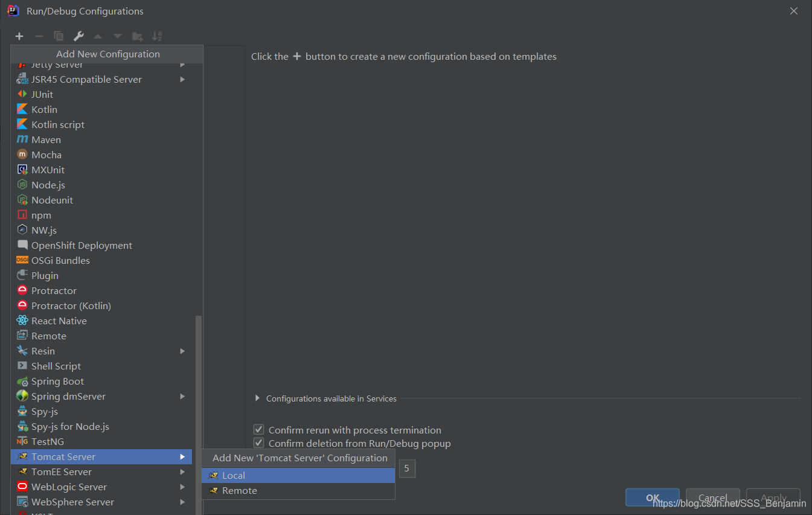The image size is (812, 515).
Task: Select the NW.js icon
Action: point(22,230)
